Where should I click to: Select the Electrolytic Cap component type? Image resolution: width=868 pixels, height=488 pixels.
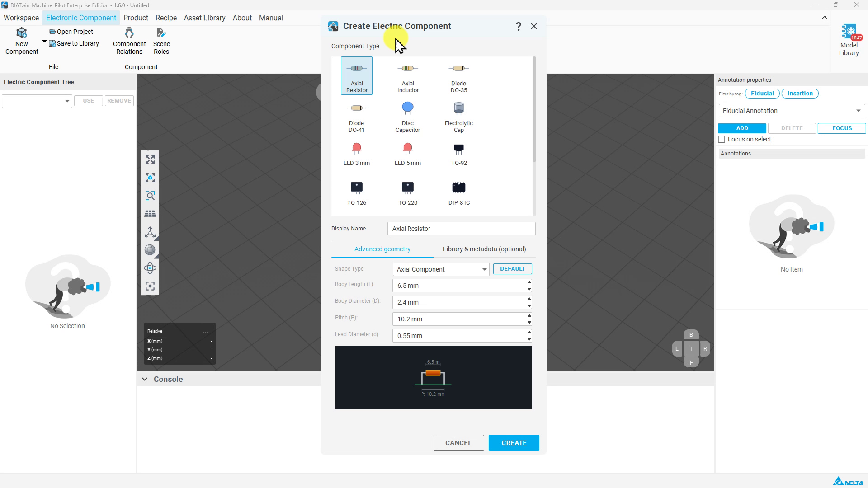point(459,116)
